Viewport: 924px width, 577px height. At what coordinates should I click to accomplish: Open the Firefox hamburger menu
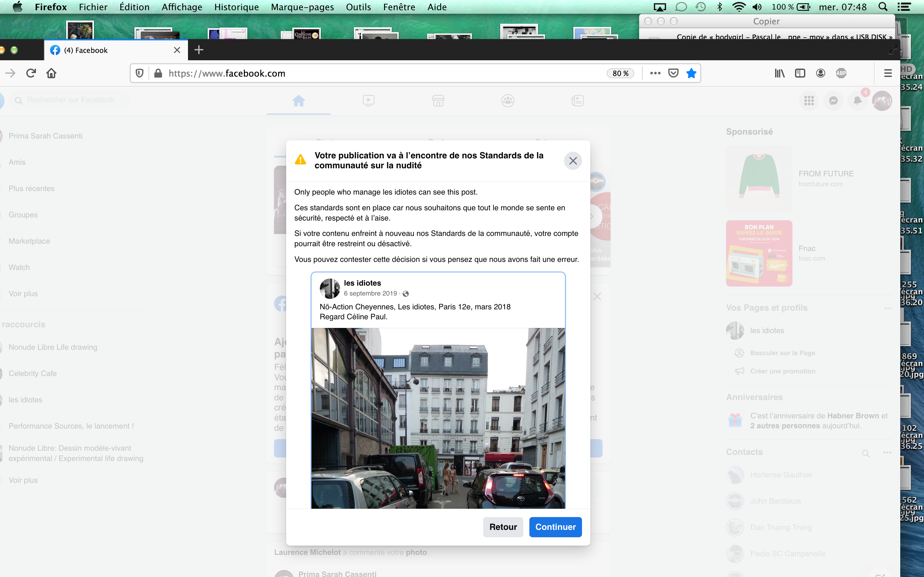(x=888, y=73)
